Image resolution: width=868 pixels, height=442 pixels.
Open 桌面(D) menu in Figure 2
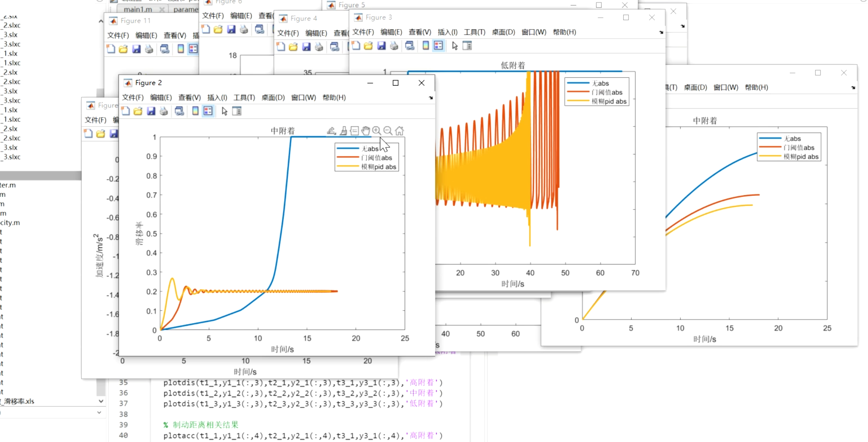[273, 97]
